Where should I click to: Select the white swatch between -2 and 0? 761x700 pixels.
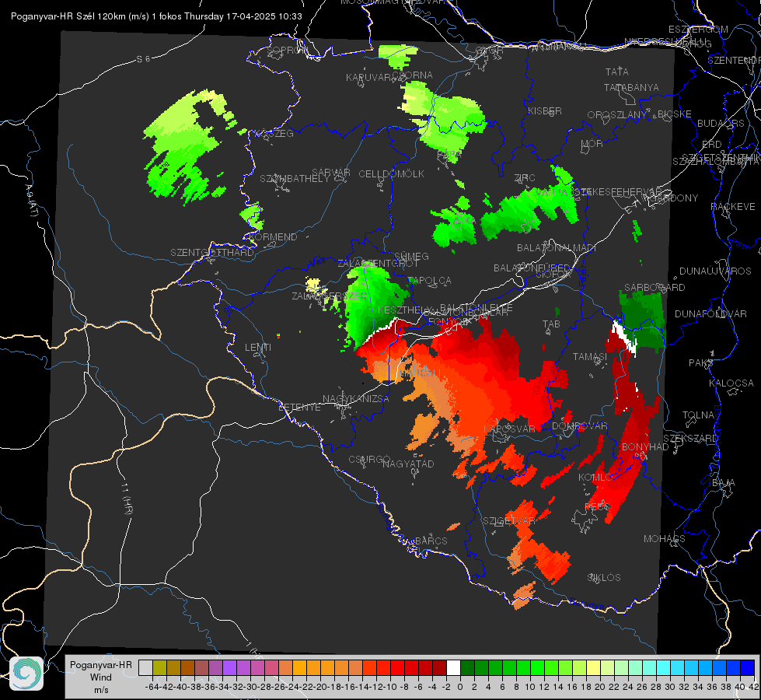(x=453, y=668)
